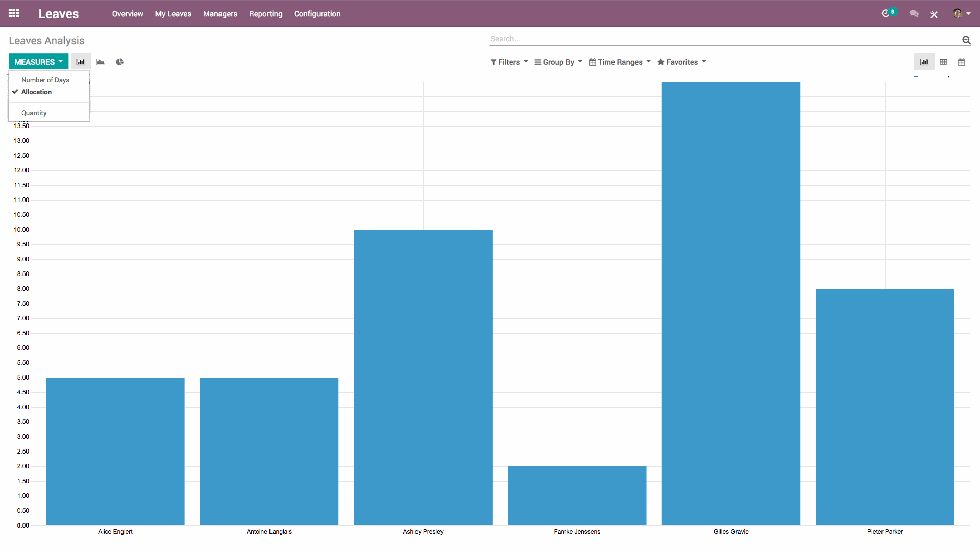Switch to pie chart type
The image size is (980, 551).
point(119,62)
